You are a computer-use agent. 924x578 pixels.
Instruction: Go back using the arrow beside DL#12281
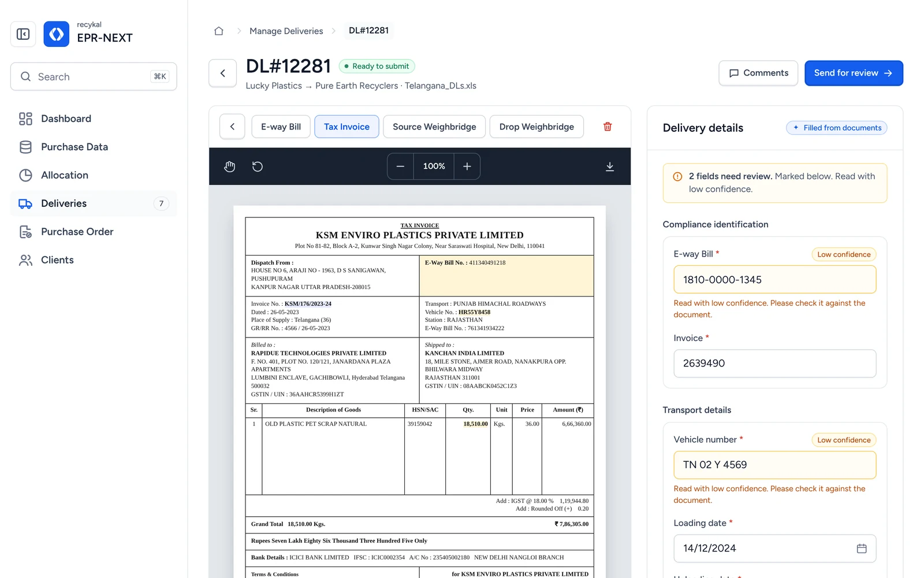223,73
